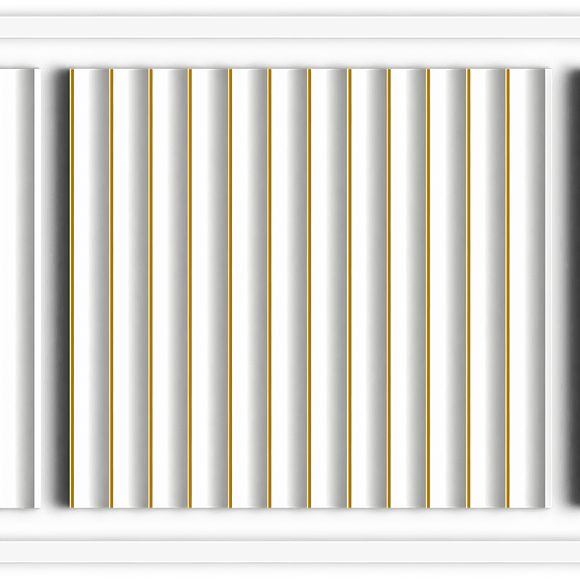Viewport: 580px width, 580px height.
Task: Click the fifth gold stripe in the panel
Action: (x=230, y=288)
